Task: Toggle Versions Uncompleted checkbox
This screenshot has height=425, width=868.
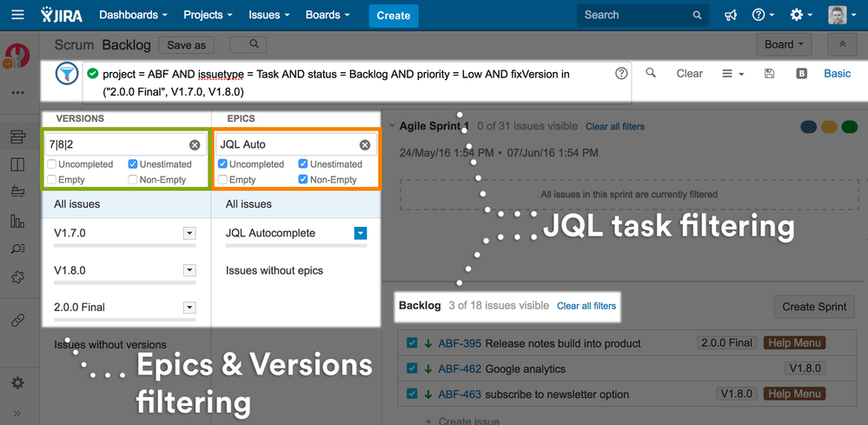Action: pos(51,164)
